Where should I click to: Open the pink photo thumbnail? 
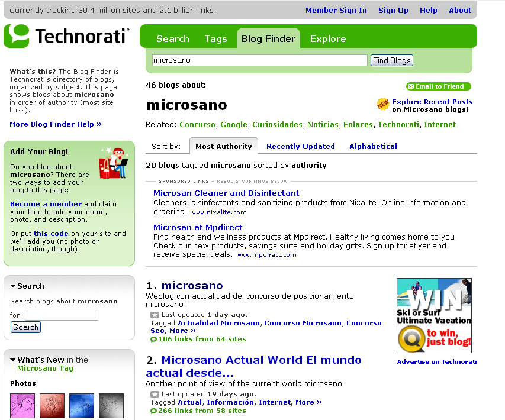pos(22,406)
